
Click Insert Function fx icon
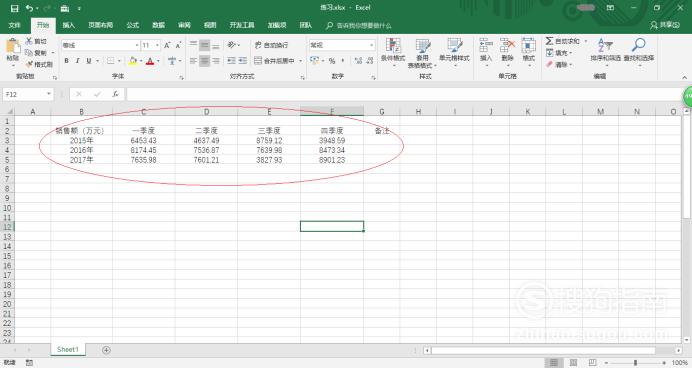pos(115,94)
